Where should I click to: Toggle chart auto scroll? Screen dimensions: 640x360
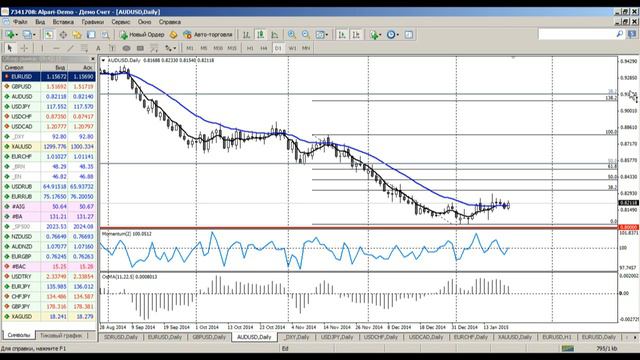tap(342, 35)
